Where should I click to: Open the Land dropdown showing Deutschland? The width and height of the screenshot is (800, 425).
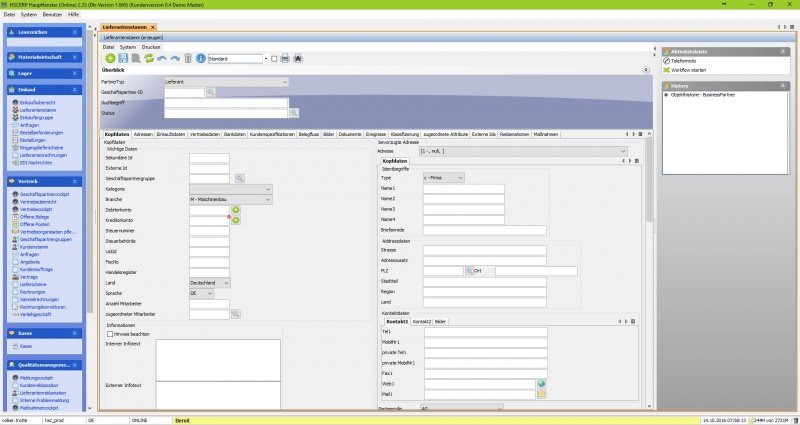click(228, 282)
